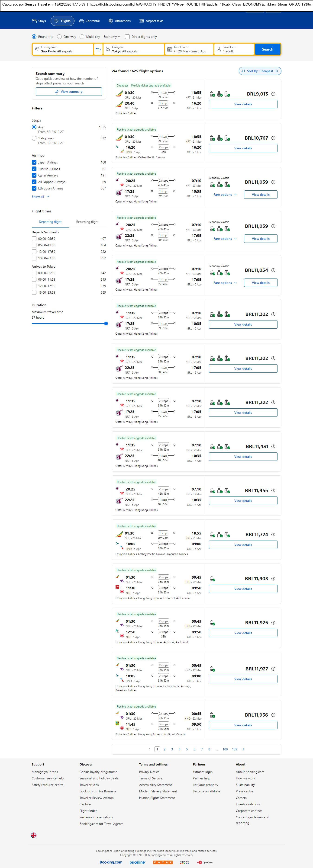Enable Direct flights only checkbox
The width and height of the screenshot is (313, 868).
[x=127, y=37]
